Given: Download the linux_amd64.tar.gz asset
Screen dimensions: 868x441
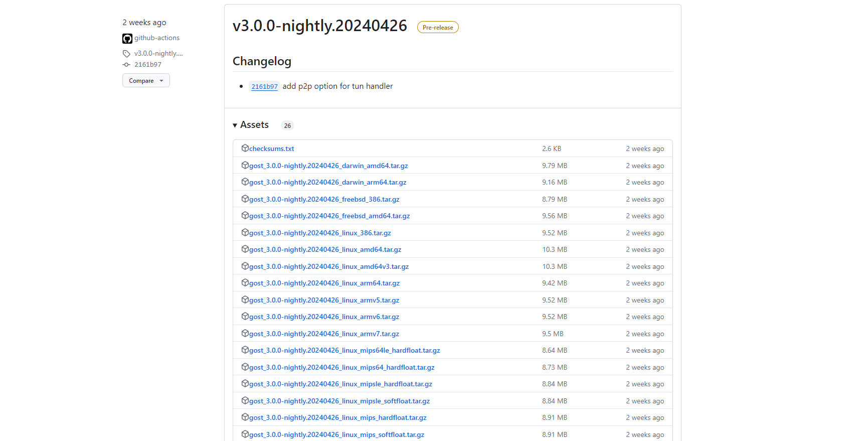Looking at the screenshot, I should pos(325,250).
